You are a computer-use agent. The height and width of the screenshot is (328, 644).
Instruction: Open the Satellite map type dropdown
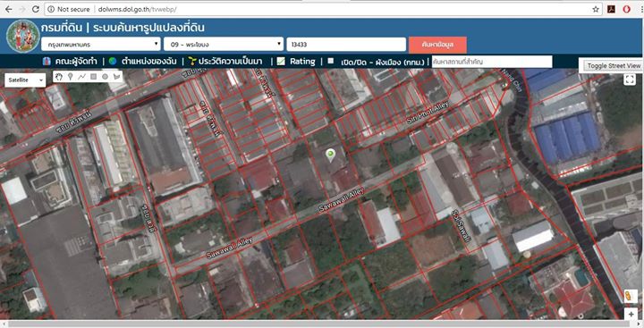click(x=25, y=80)
